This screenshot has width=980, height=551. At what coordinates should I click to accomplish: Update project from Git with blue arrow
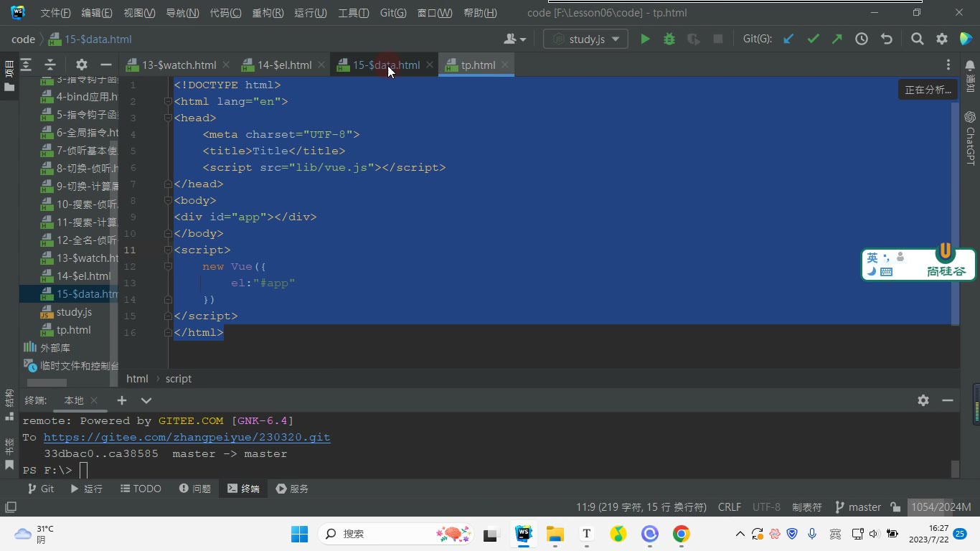pos(788,39)
